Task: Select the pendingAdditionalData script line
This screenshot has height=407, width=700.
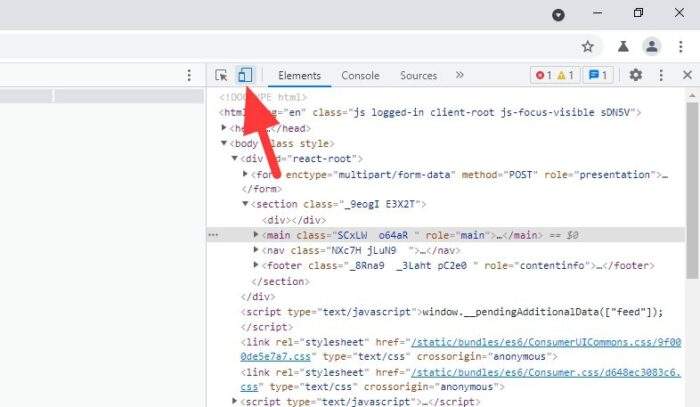Action: coord(452,312)
